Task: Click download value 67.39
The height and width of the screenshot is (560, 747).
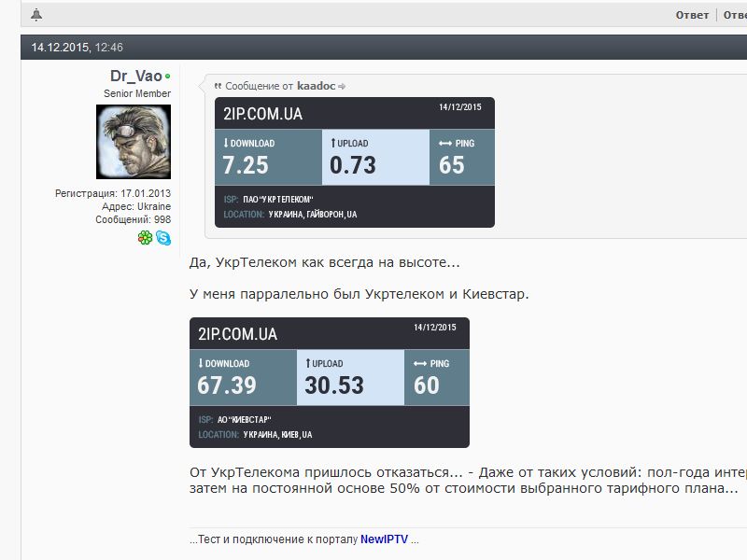Action: (227, 385)
